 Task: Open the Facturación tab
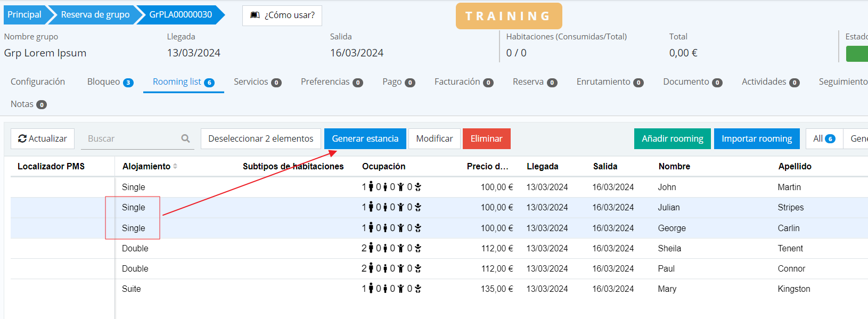(457, 81)
